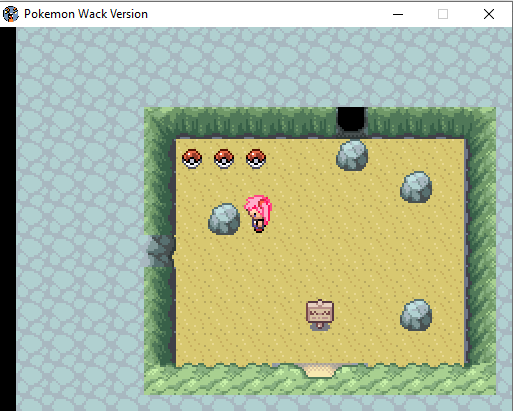Click the dark cave entrance

point(352,119)
